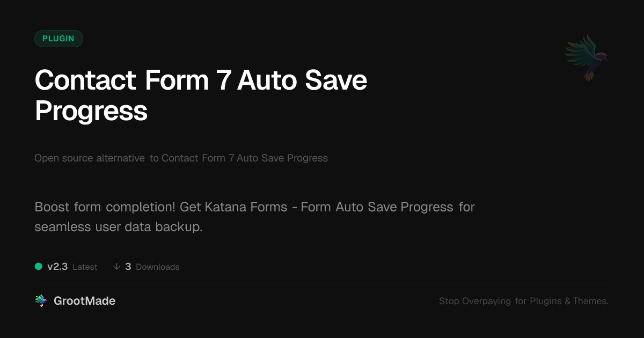Click the "Latest" version label

pyautogui.click(x=85, y=267)
